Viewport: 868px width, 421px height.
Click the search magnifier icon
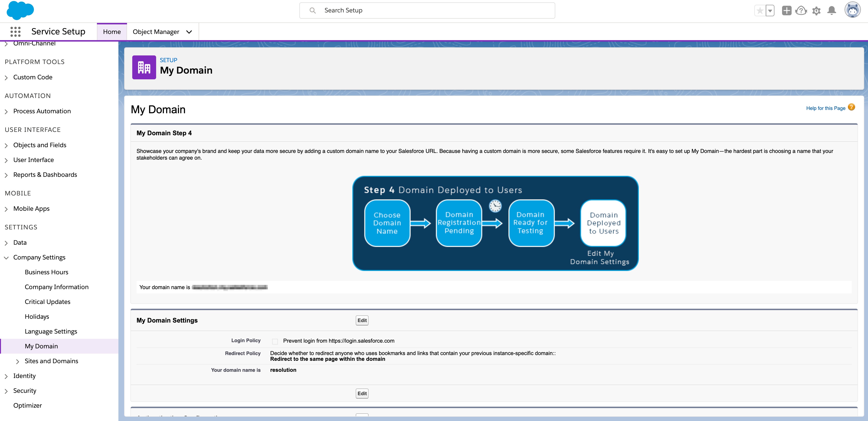pyautogui.click(x=312, y=11)
